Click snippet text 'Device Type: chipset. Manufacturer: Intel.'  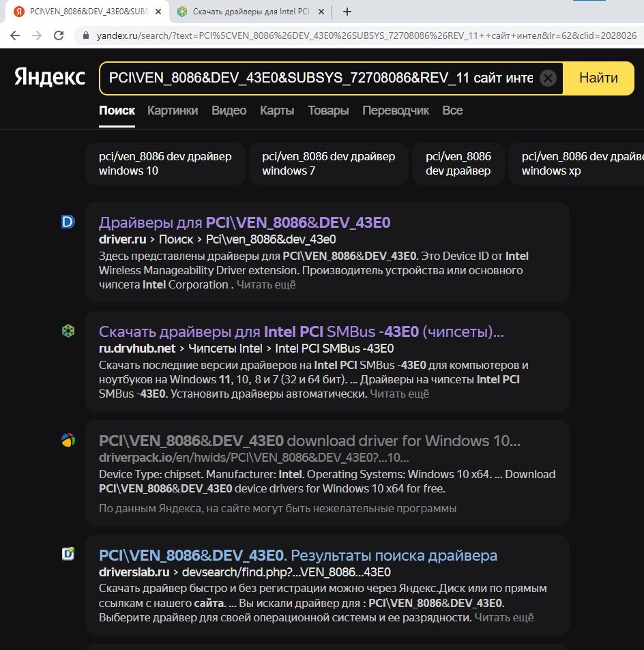point(201,474)
